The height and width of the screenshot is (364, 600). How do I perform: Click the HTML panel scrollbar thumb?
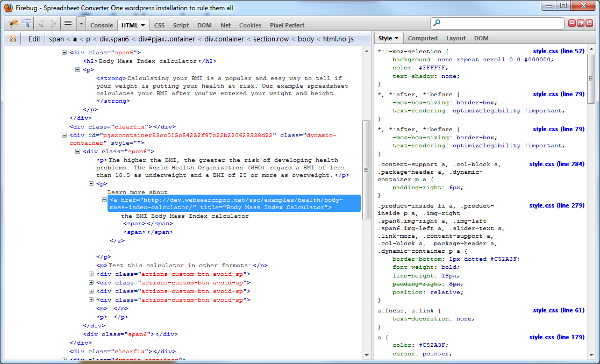(x=366, y=169)
